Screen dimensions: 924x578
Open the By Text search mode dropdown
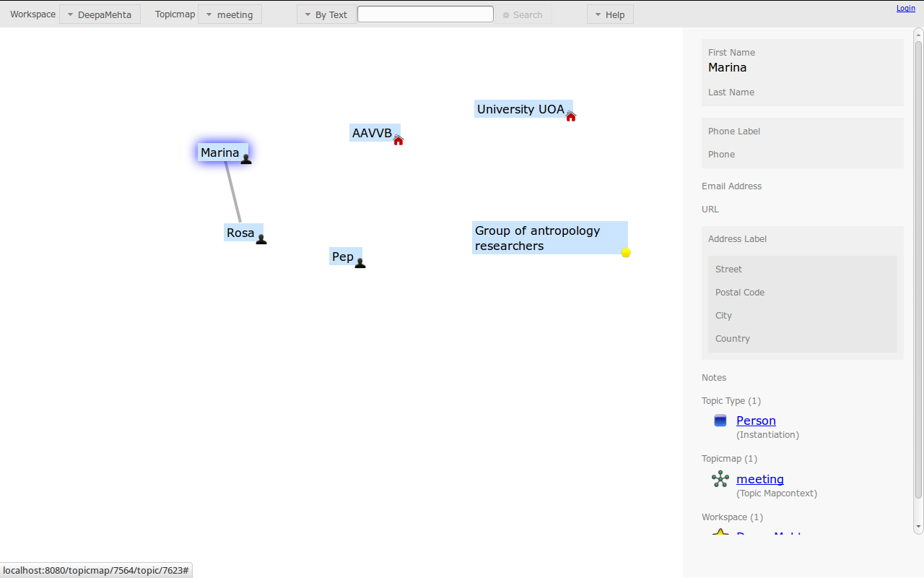click(326, 14)
